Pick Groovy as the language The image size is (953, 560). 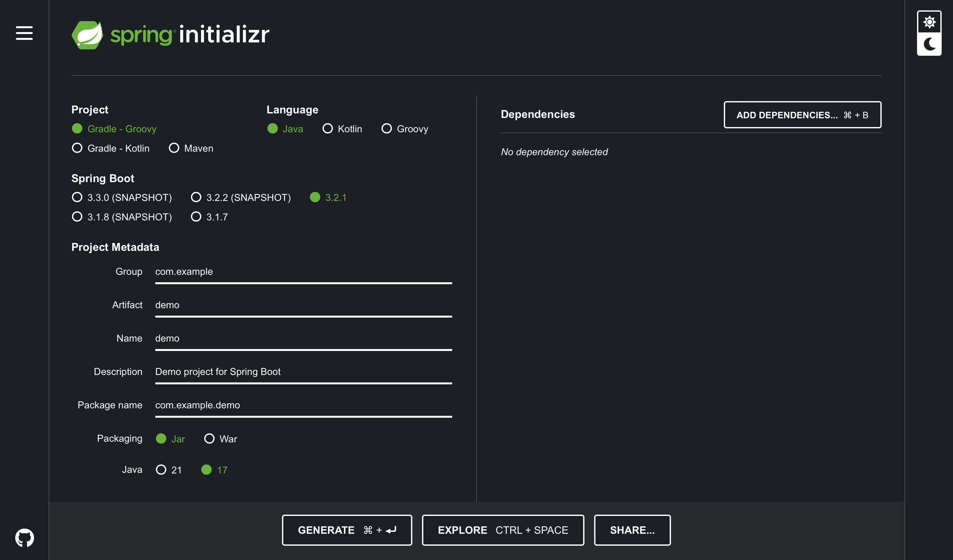(x=386, y=129)
